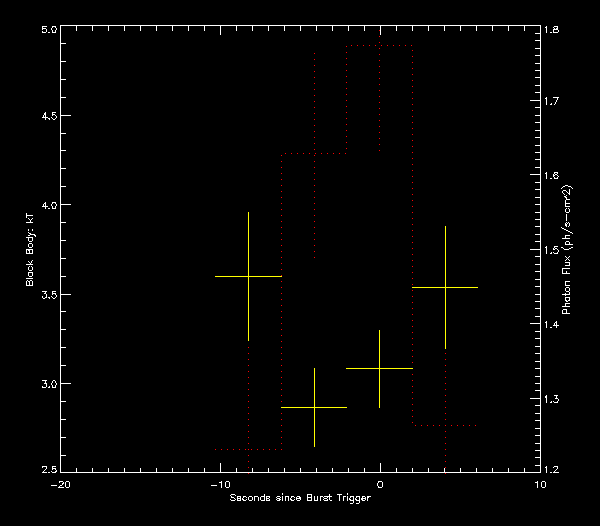This screenshot has width=600, height=526.
Task: Click the 'Seconds since Burst Trigger' label
Action: pyautogui.click(x=300, y=497)
